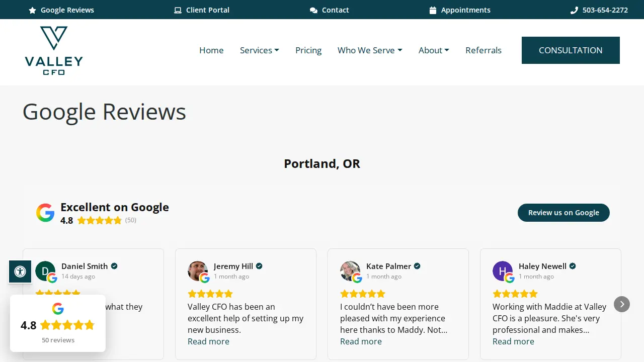Screen dimensions: 644x362
Task: Click Jeremy Hill's profile photo
Action: point(198,271)
